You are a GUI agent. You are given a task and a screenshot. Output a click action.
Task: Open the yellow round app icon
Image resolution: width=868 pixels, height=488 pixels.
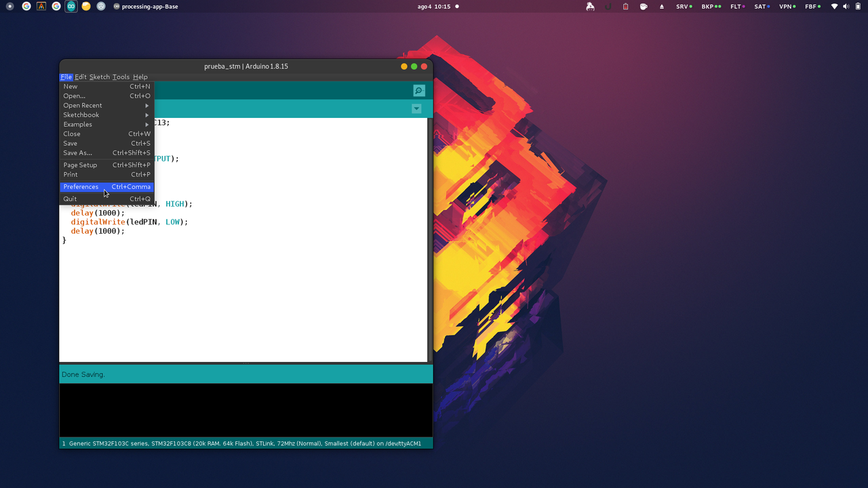click(x=86, y=6)
